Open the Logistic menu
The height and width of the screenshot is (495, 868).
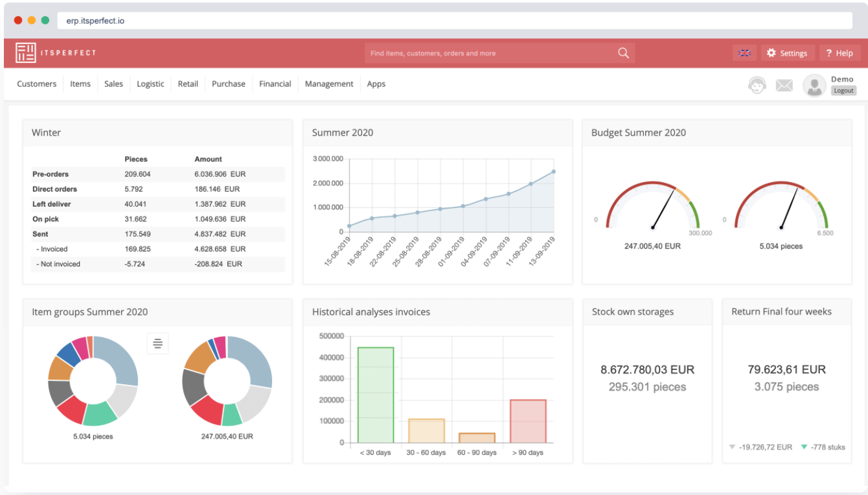[150, 84]
